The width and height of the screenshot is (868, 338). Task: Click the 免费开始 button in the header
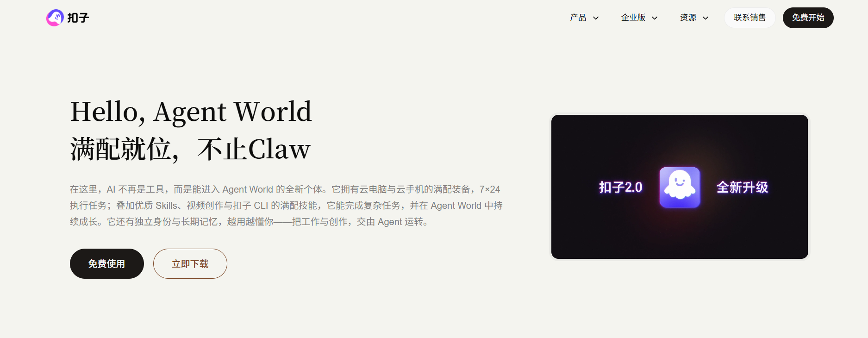pyautogui.click(x=808, y=18)
